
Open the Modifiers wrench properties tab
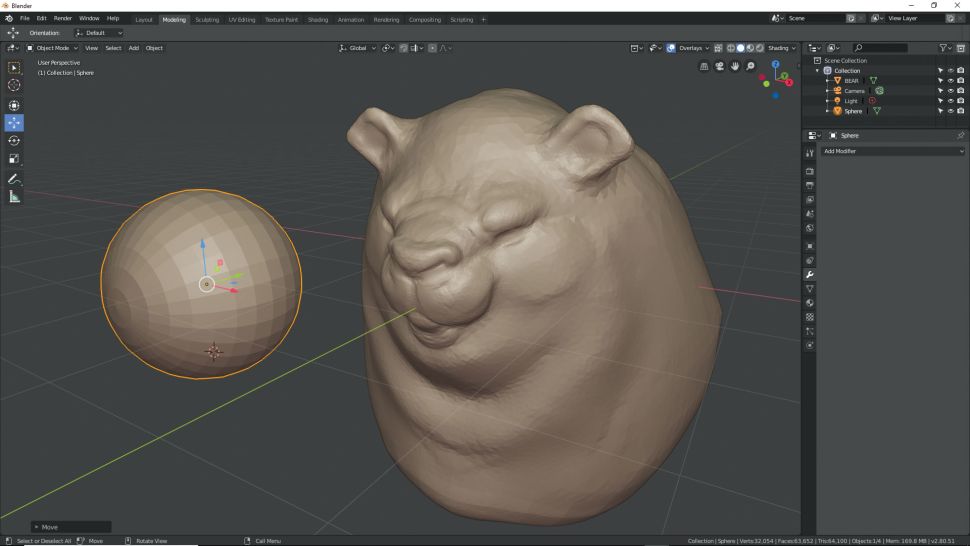[809, 275]
